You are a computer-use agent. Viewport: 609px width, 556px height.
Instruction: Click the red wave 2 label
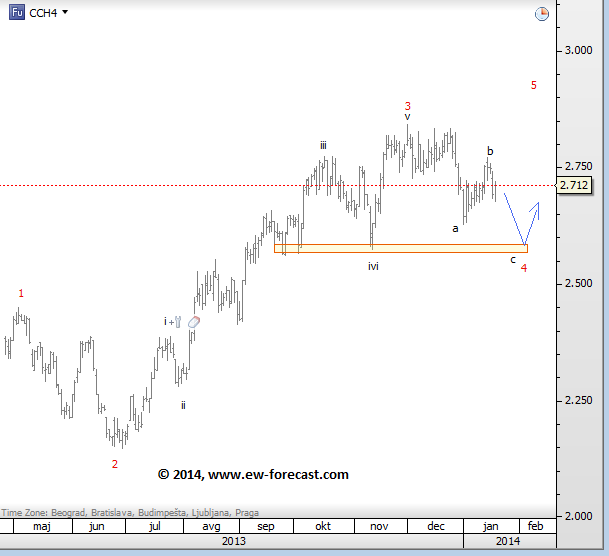(x=114, y=464)
